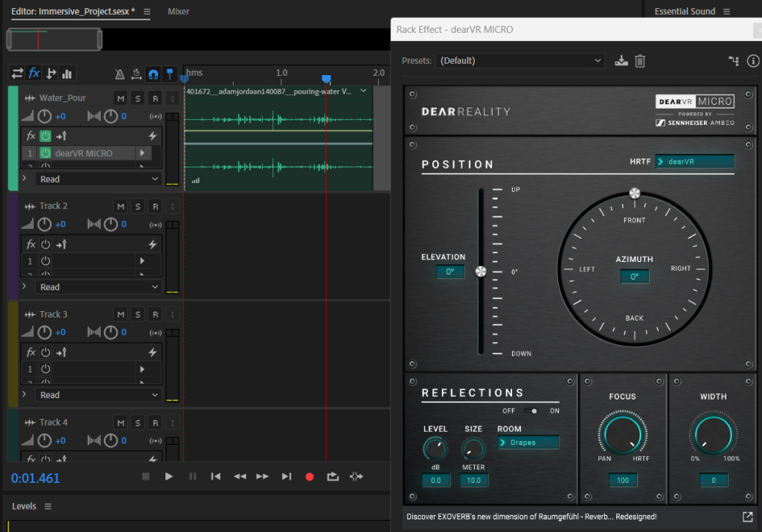The width and height of the screenshot is (762, 532).
Task: Select the Essential Sound panel tab
Action: click(x=685, y=12)
